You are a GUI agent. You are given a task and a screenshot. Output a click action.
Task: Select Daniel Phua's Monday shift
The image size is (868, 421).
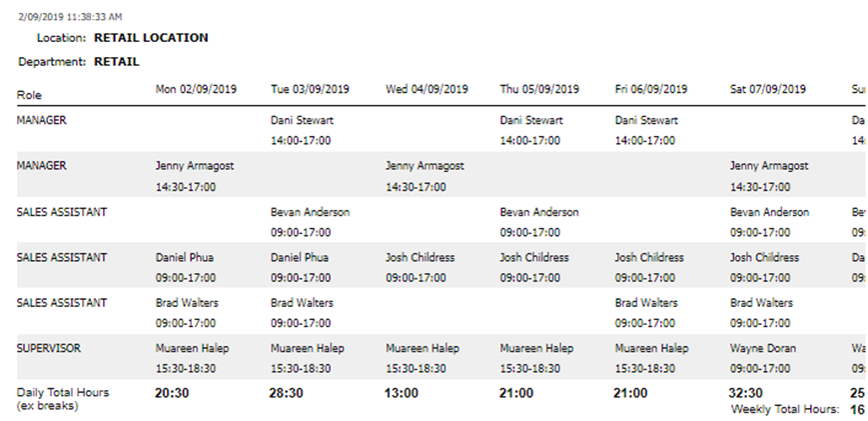pos(187,267)
